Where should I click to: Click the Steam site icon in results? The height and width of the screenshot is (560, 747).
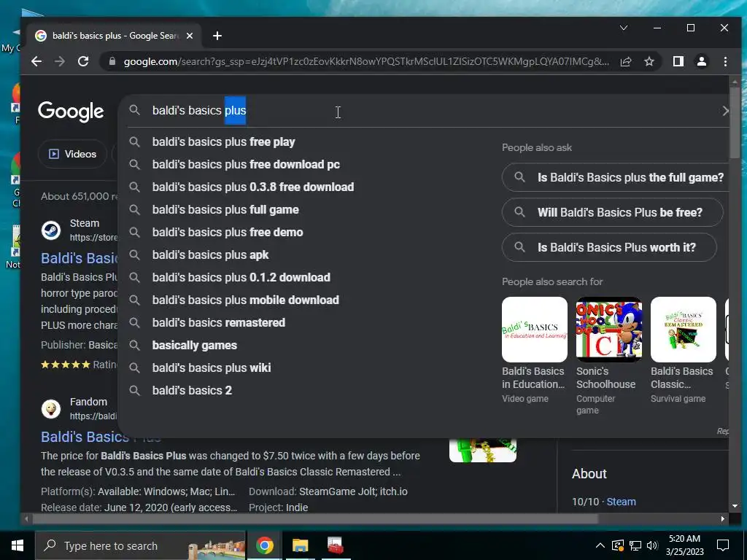click(51, 230)
